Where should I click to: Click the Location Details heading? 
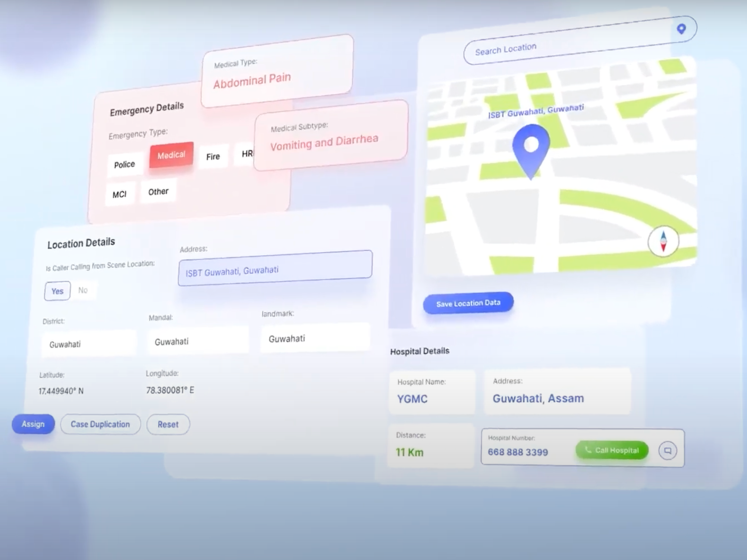tap(81, 243)
